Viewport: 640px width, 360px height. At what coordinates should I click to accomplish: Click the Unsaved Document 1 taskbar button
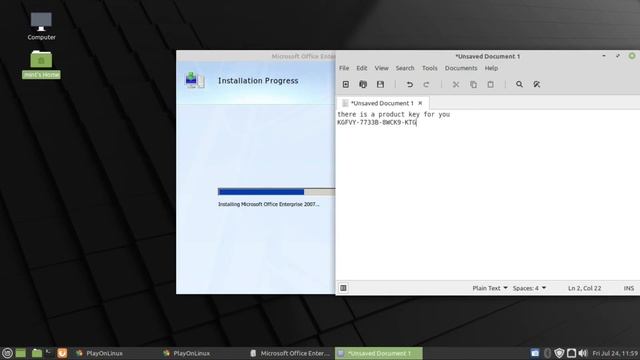tap(379, 353)
